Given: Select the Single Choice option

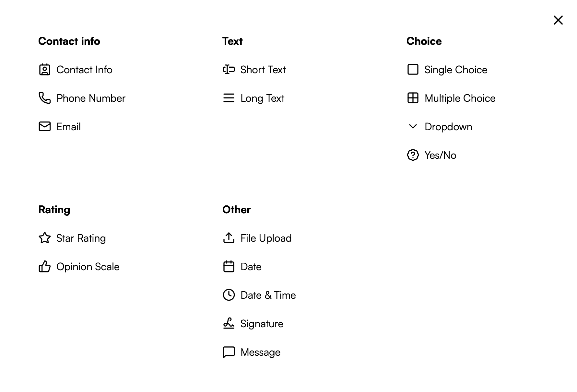Looking at the screenshot, I should tap(456, 69).
